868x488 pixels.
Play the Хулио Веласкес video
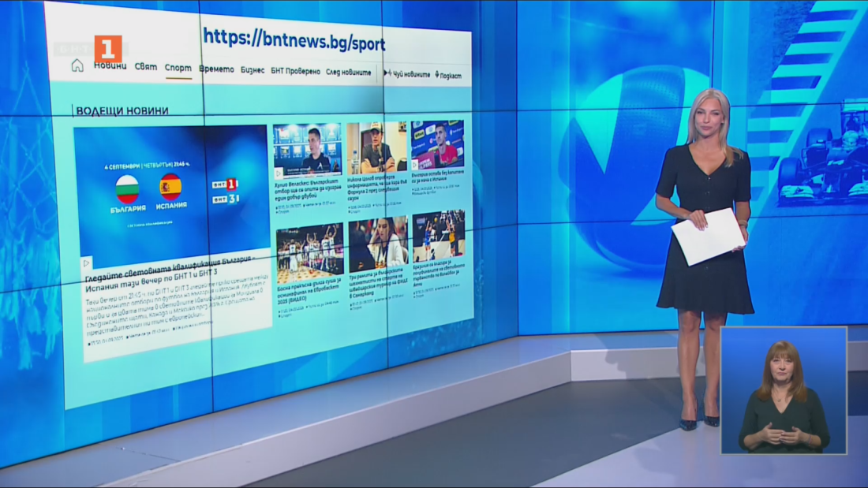(279, 173)
